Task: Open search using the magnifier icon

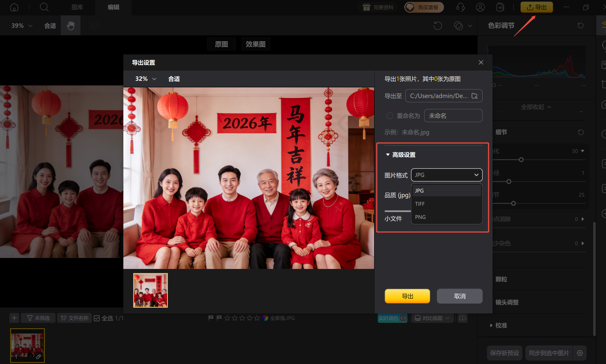Action: (44, 7)
